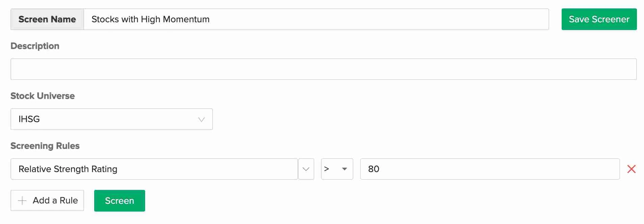Click the Save Screener button
644x224 pixels.
coord(599,19)
